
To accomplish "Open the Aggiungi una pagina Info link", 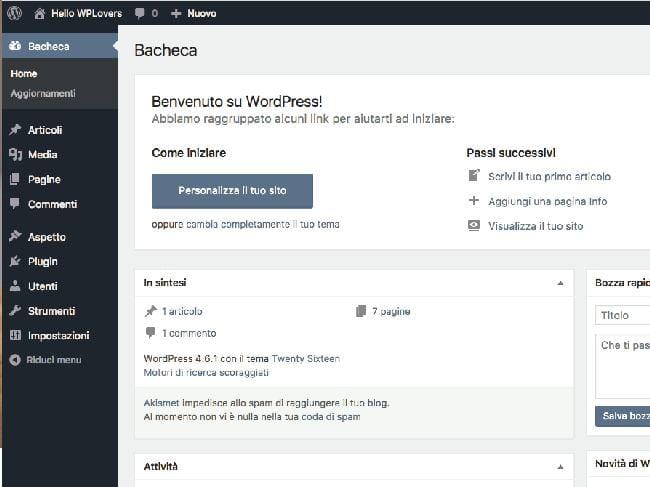I will pos(547,201).
